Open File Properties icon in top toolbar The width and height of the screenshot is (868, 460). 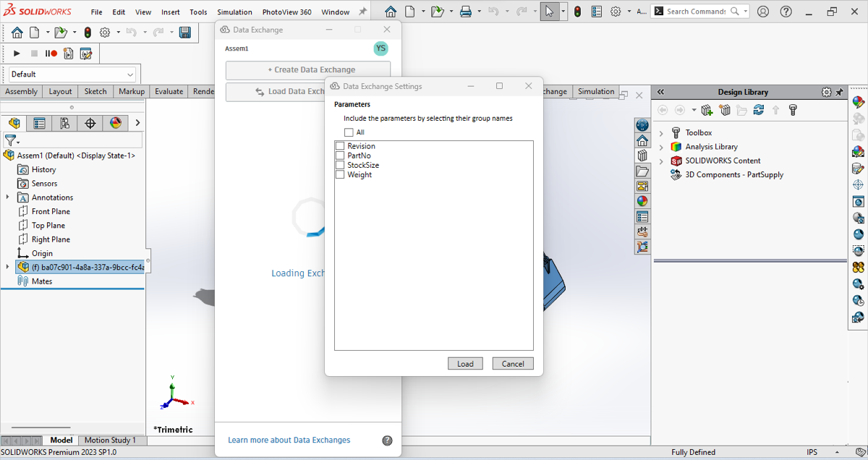click(x=597, y=12)
